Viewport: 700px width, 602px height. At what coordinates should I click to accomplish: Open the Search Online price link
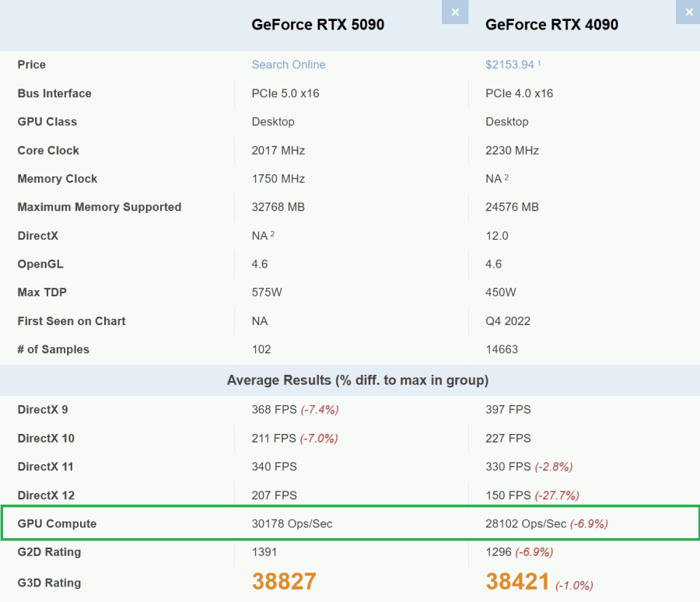289,65
